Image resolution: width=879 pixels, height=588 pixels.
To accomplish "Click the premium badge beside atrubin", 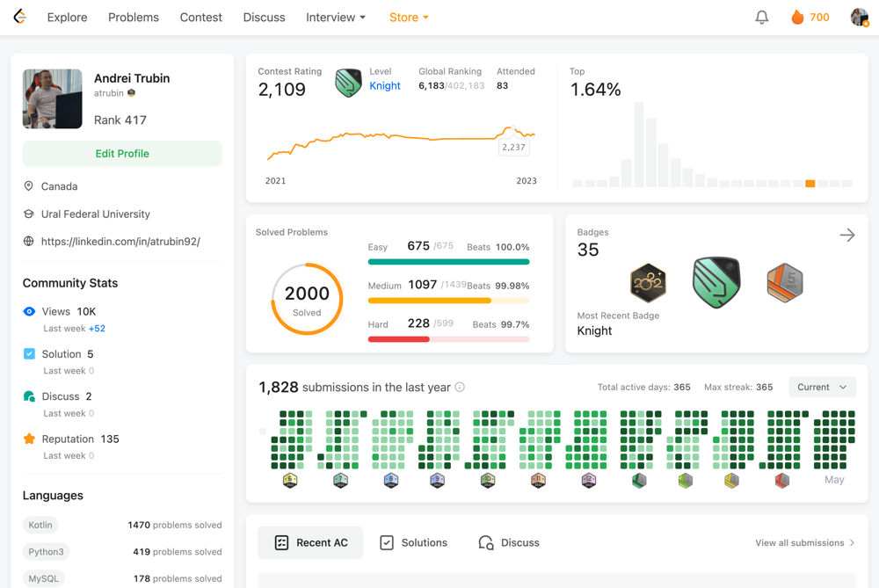I will coord(131,93).
